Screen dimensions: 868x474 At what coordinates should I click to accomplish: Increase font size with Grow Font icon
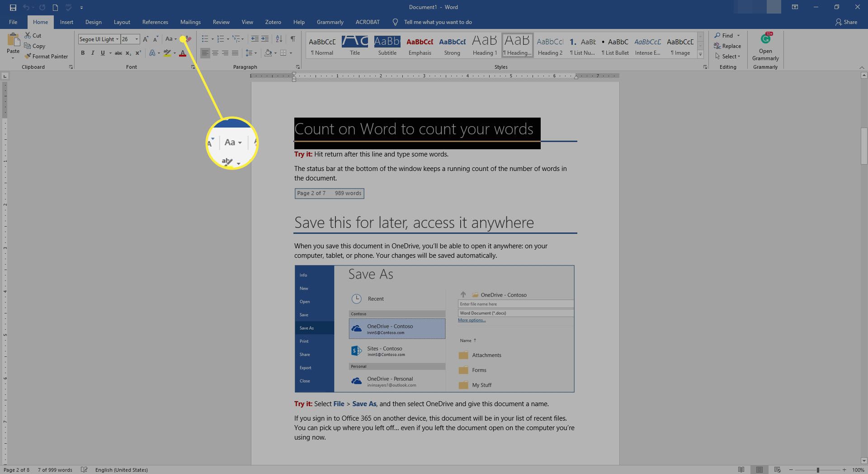[x=146, y=39]
